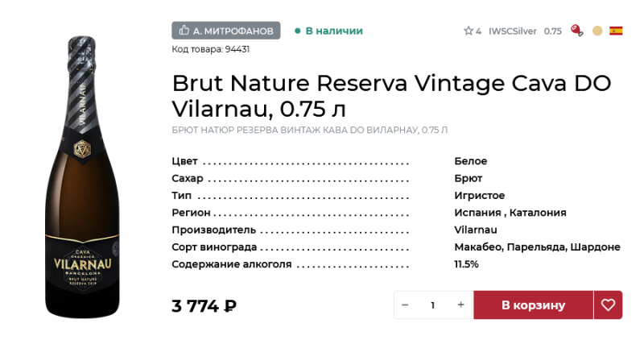
Task: Click the meat food pairing icon
Action: click(x=576, y=31)
